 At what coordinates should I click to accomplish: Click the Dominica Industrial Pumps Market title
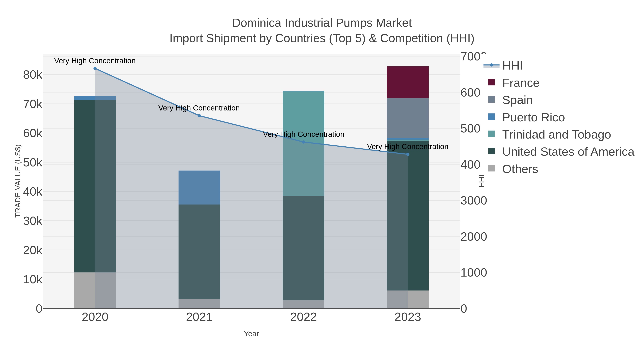pos(322,23)
